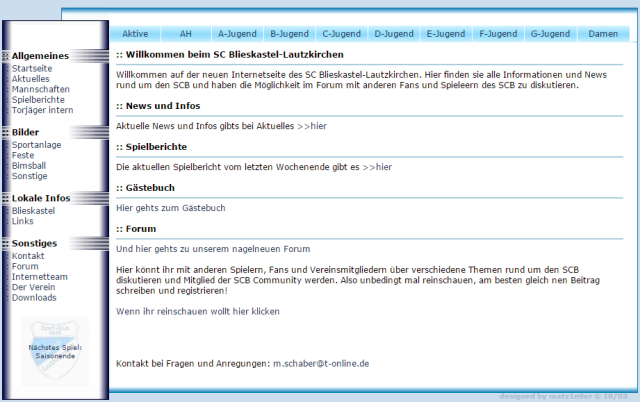
Task: Open the G-Jugend team tab
Action: coord(550,34)
